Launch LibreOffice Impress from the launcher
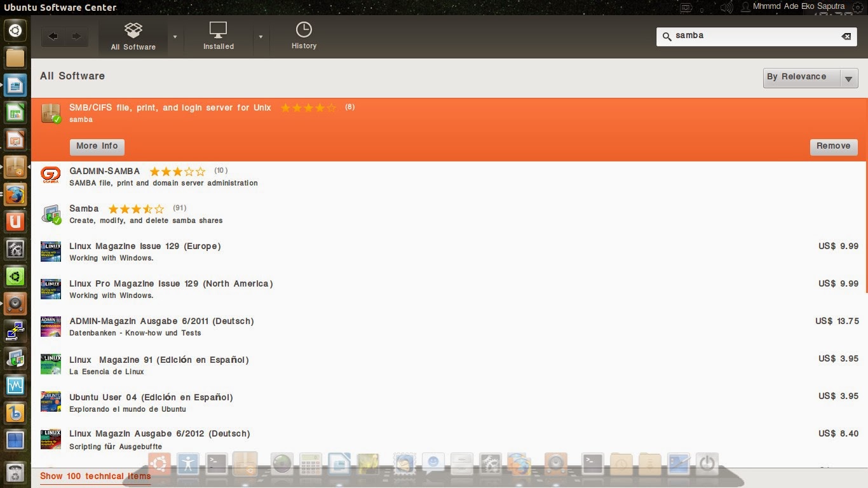 click(15, 140)
